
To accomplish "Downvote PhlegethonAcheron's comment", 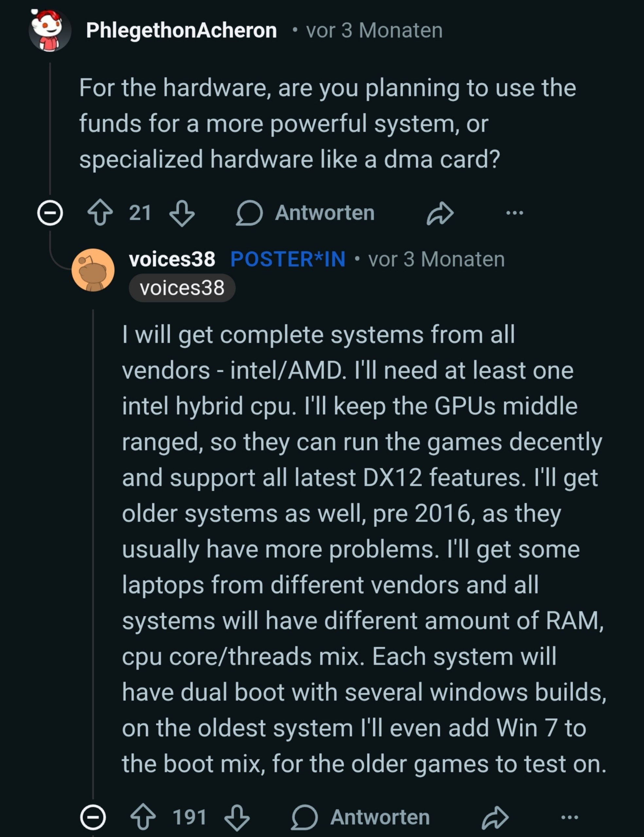I will [x=182, y=213].
